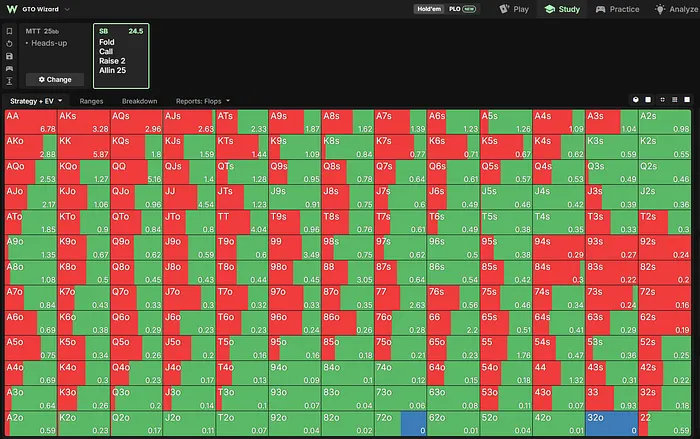This screenshot has height=439, width=700.
Task: Click the GTO Wizard logo icon
Action: (x=12, y=9)
